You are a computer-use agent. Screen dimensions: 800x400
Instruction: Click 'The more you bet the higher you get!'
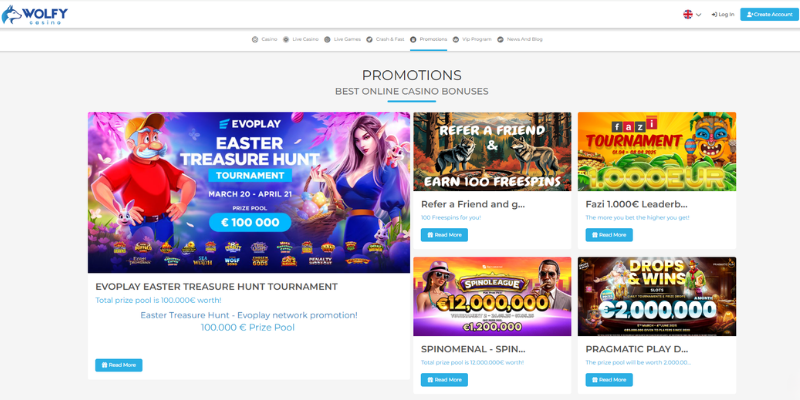(x=637, y=218)
